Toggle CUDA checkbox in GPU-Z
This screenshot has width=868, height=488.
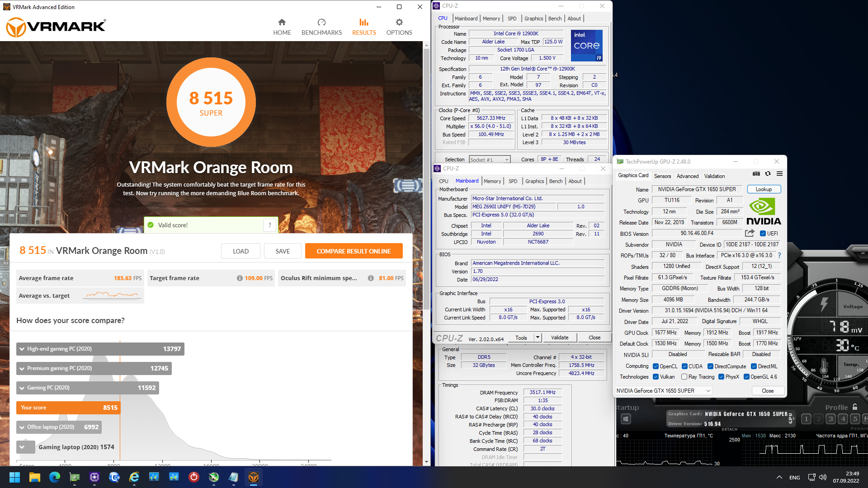click(x=684, y=366)
